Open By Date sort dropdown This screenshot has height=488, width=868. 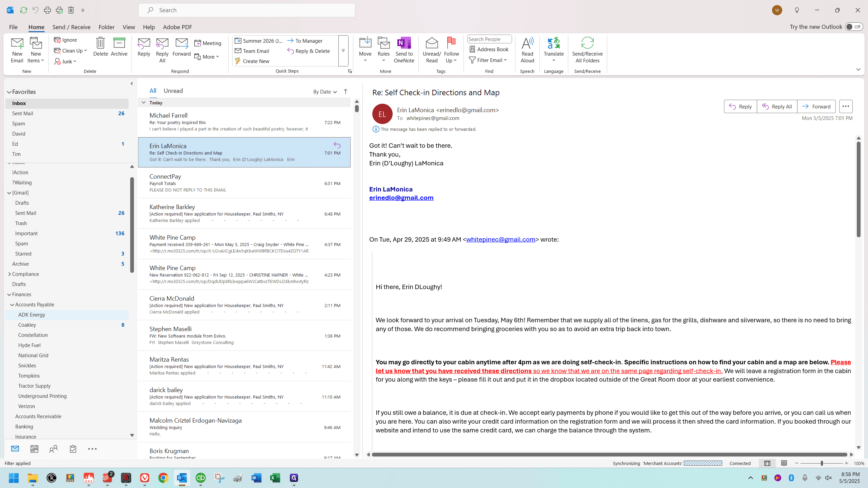(325, 91)
